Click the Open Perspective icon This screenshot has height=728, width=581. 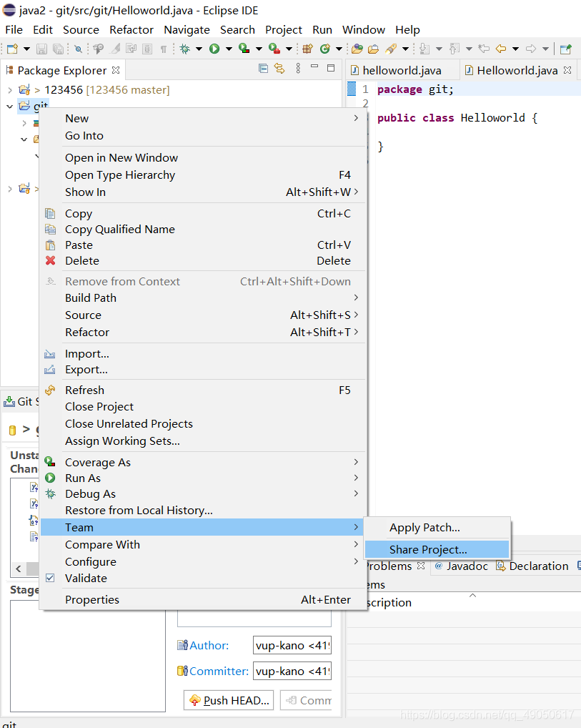click(565, 49)
